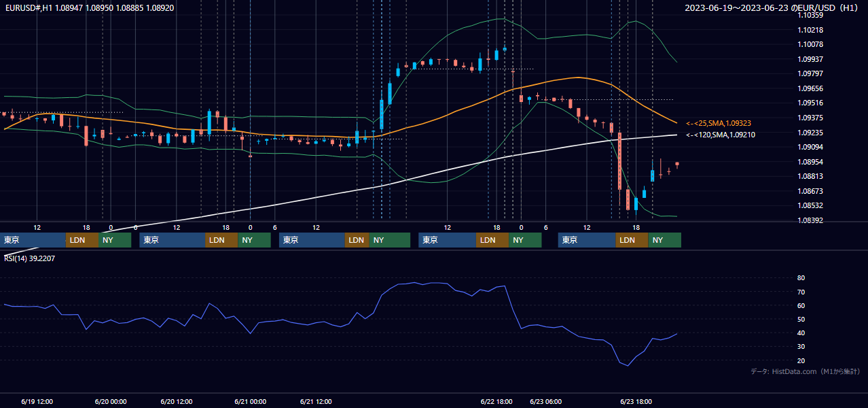
Task: Click price axis label 1.09656
Action: (810, 88)
